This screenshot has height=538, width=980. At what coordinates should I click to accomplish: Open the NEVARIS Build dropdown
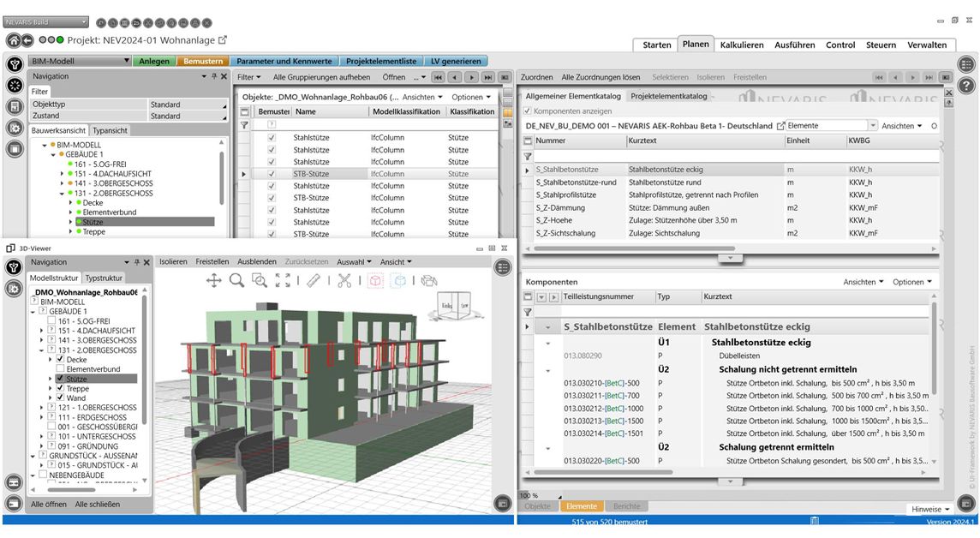(45, 22)
